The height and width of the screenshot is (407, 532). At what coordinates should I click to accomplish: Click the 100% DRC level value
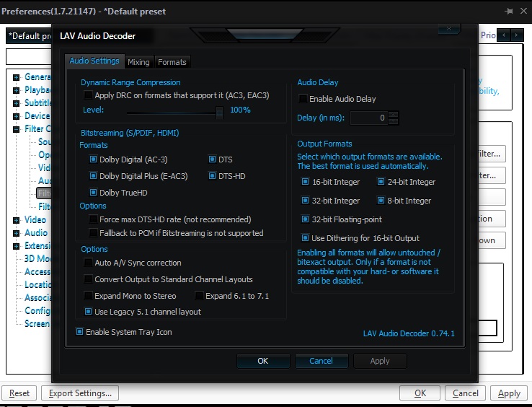tap(240, 110)
